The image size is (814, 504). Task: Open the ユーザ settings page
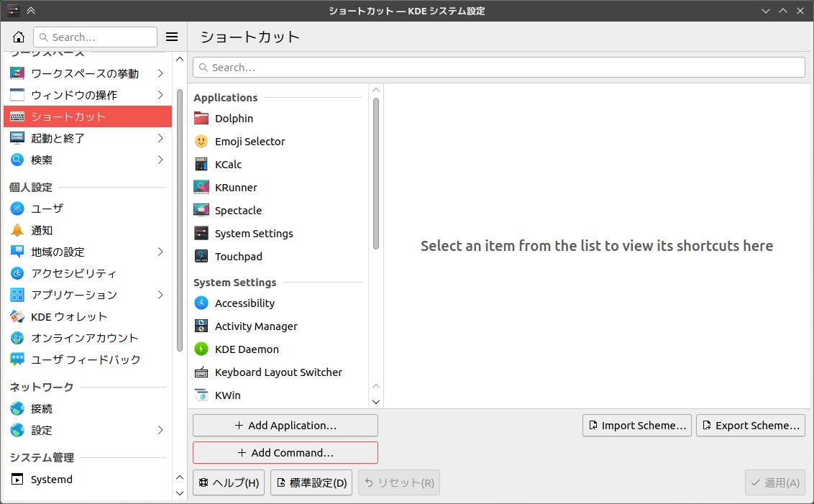(88, 209)
